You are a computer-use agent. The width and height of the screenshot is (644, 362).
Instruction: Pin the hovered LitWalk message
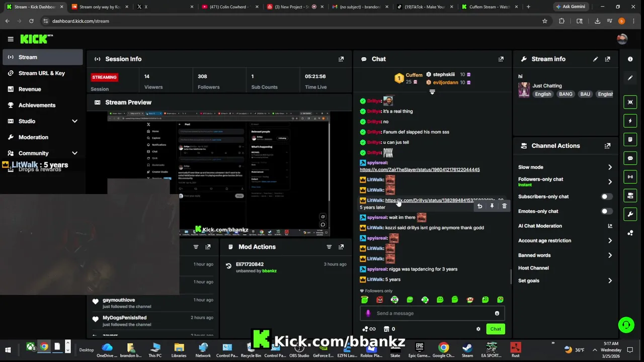coord(492,206)
